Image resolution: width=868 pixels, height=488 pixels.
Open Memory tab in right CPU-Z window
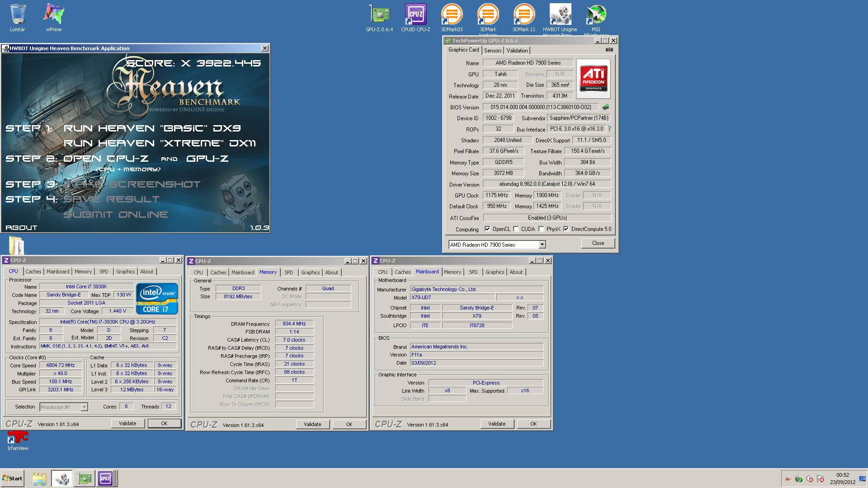click(452, 272)
